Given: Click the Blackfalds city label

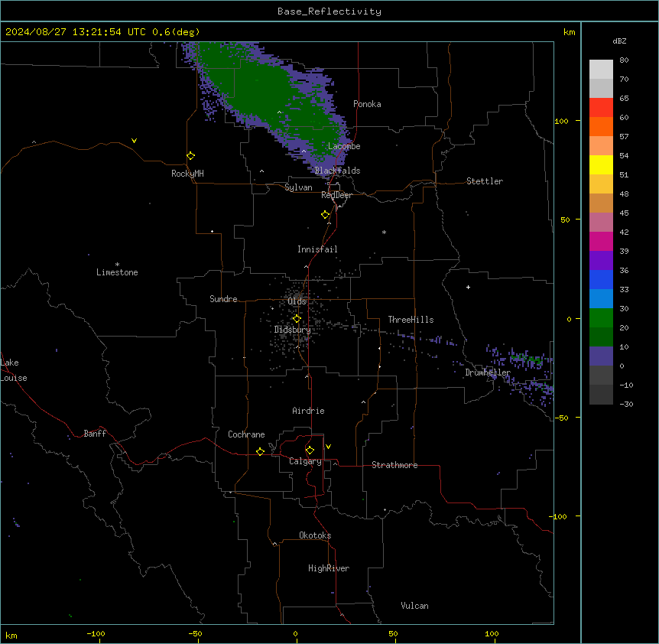Looking at the screenshot, I should (337, 171).
